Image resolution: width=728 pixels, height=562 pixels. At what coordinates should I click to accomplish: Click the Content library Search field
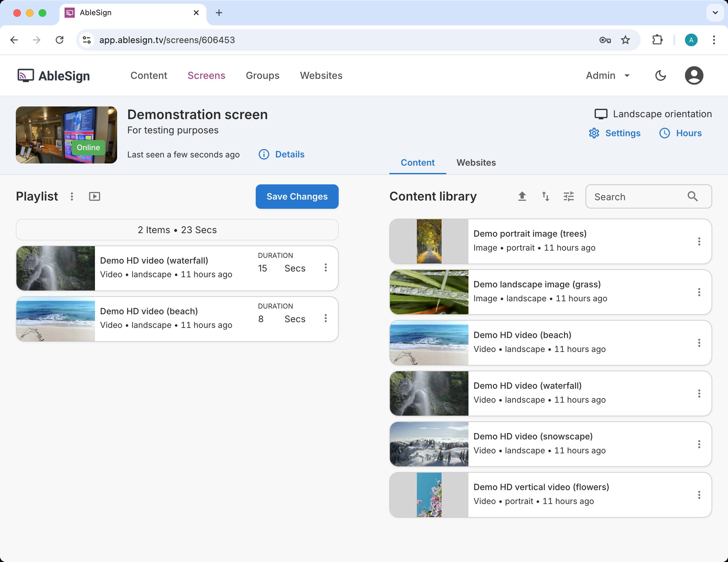coord(637,197)
